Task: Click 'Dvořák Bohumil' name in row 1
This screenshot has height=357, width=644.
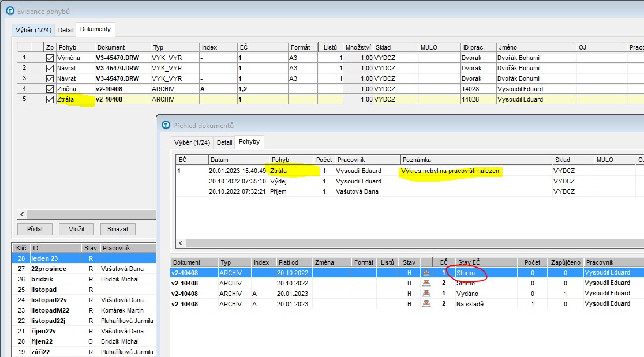Action: pyautogui.click(x=519, y=58)
